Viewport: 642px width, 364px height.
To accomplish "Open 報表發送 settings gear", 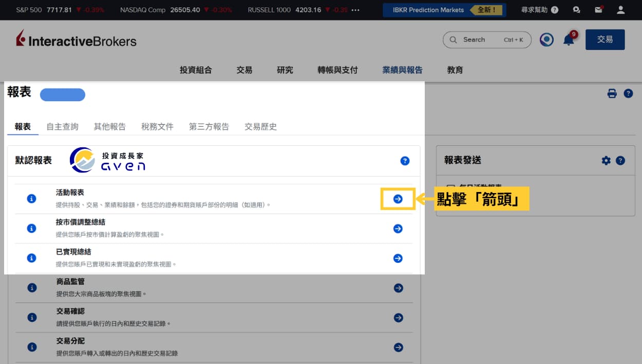I will coord(606,161).
